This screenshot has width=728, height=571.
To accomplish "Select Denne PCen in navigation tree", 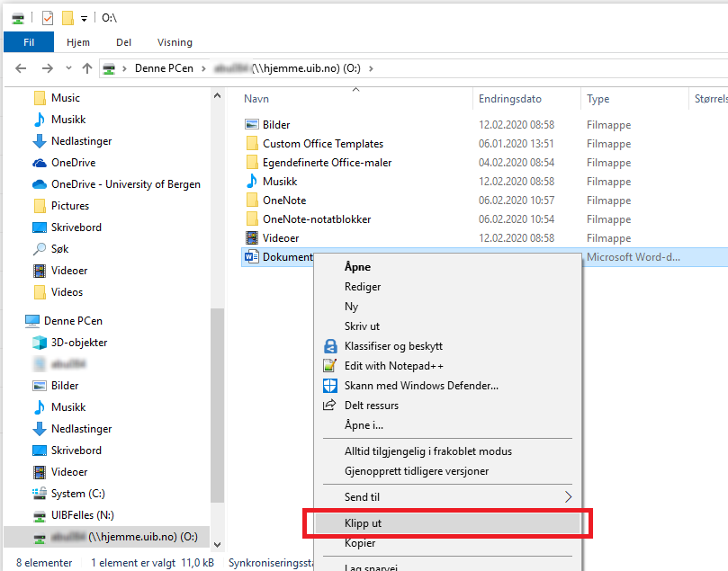I will tap(73, 320).
